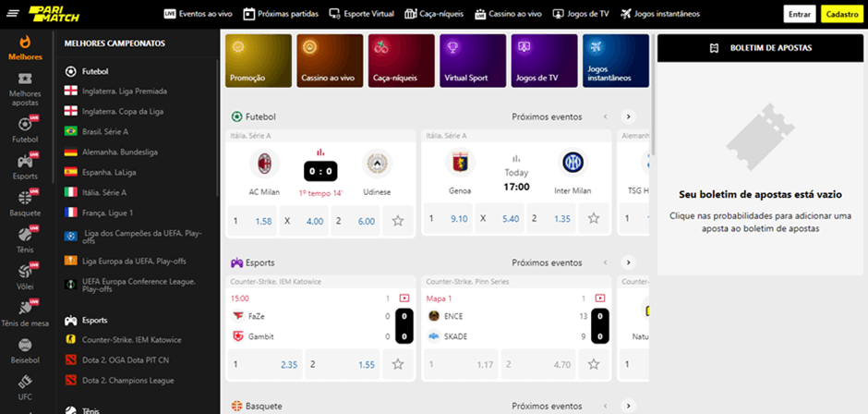Favorite the AC Milan vs Udinese match
The width and height of the screenshot is (868, 414).
pos(398,221)
